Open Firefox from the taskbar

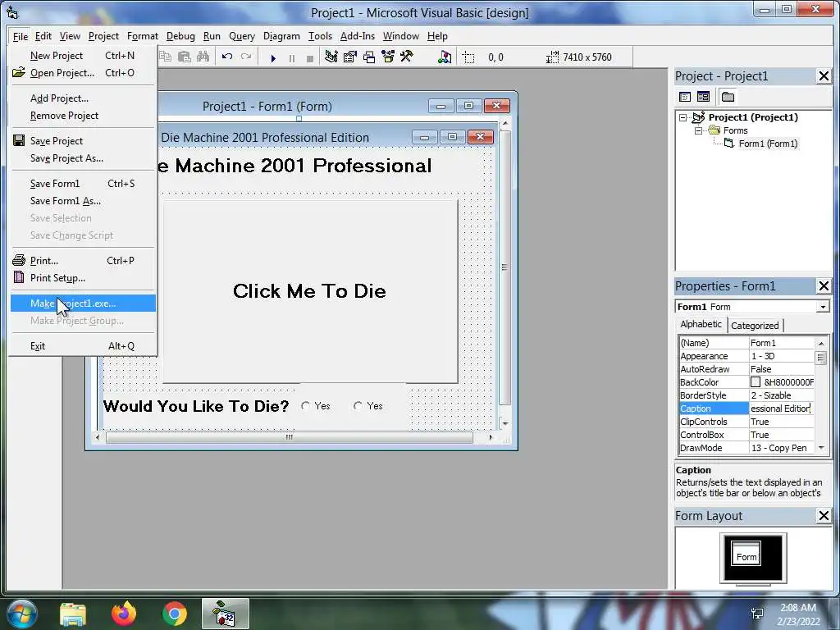(124, 614)
